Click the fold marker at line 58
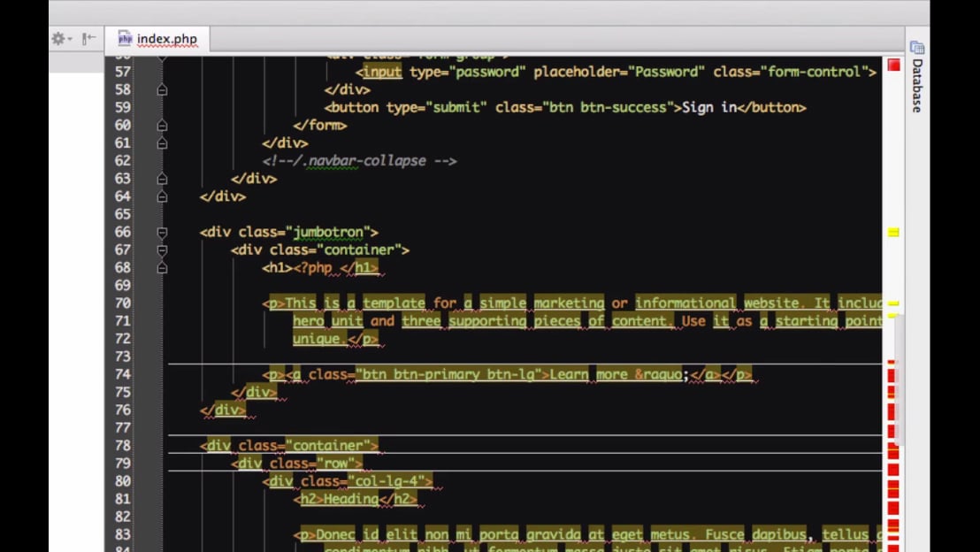The image size is (980, 552). pyautogui.click(x=162, y=89)
